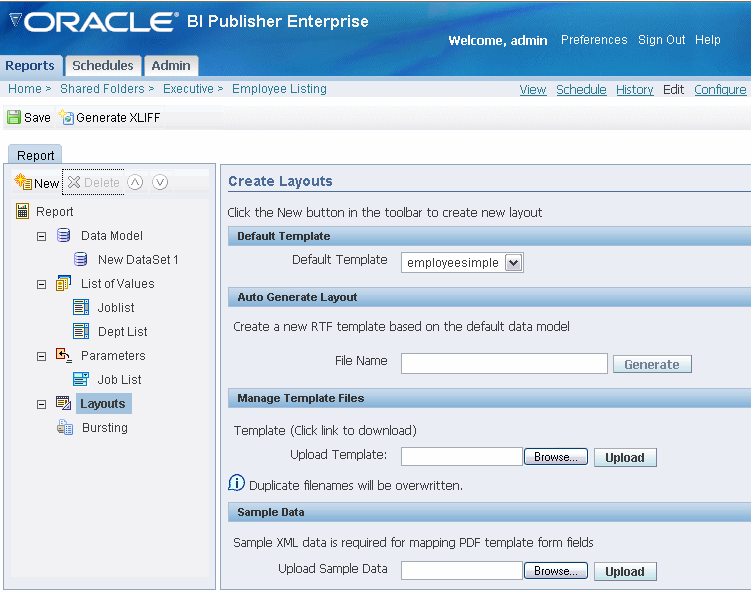The image size is (751, 593).
Task: Go to Executive breadcrumb
Action: [x=188, y=89]
